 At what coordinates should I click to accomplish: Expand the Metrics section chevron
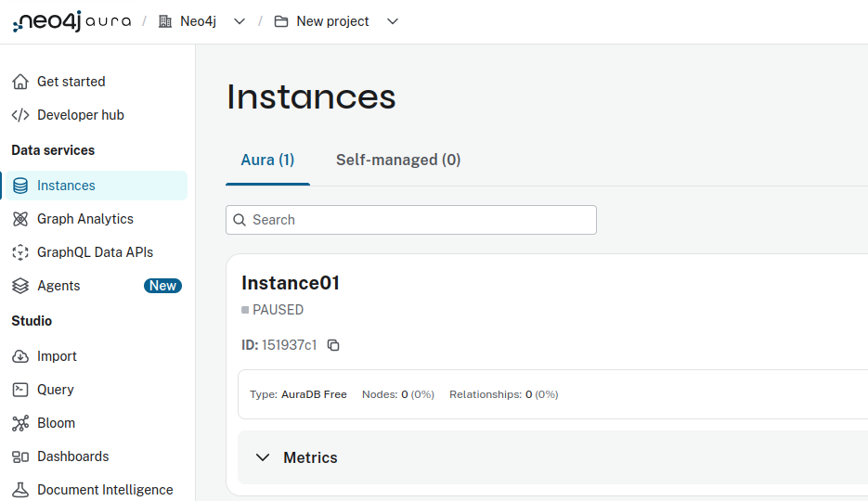click(263, 458)
